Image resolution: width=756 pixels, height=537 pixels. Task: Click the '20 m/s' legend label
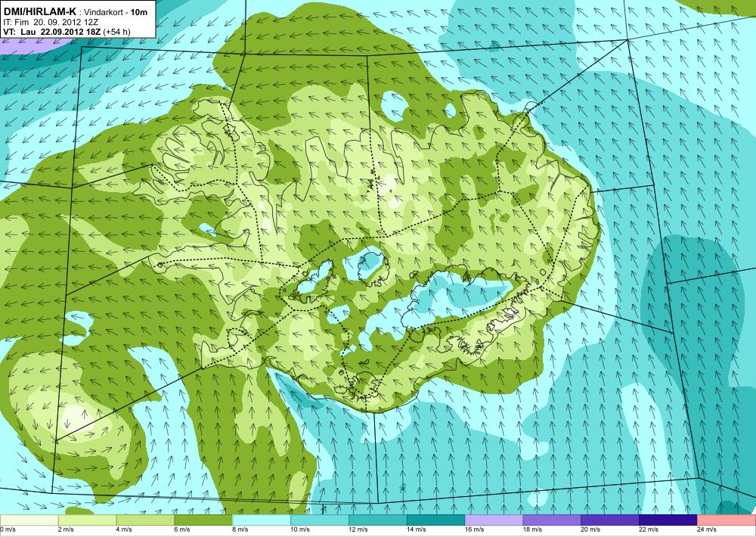click(590, 529)
